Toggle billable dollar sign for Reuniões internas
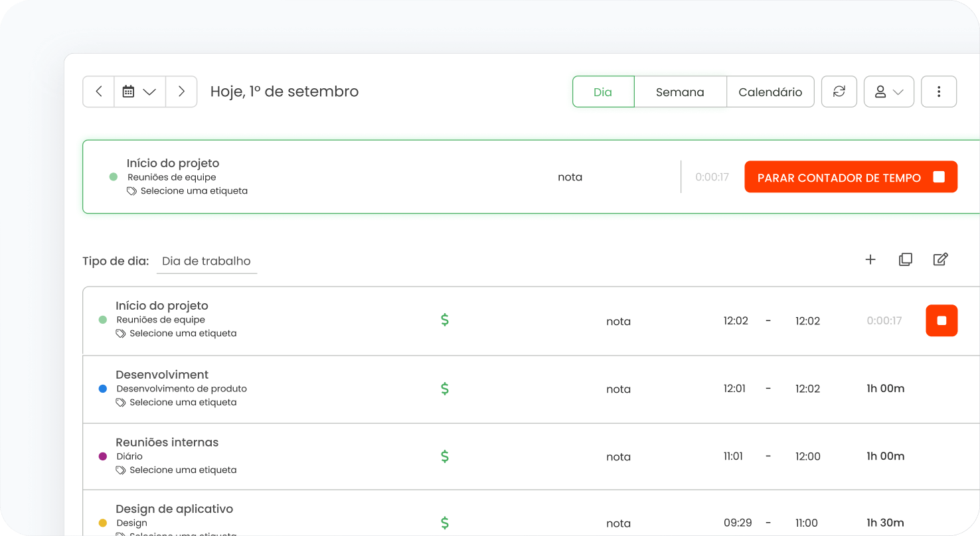 [x=445, y=456]
